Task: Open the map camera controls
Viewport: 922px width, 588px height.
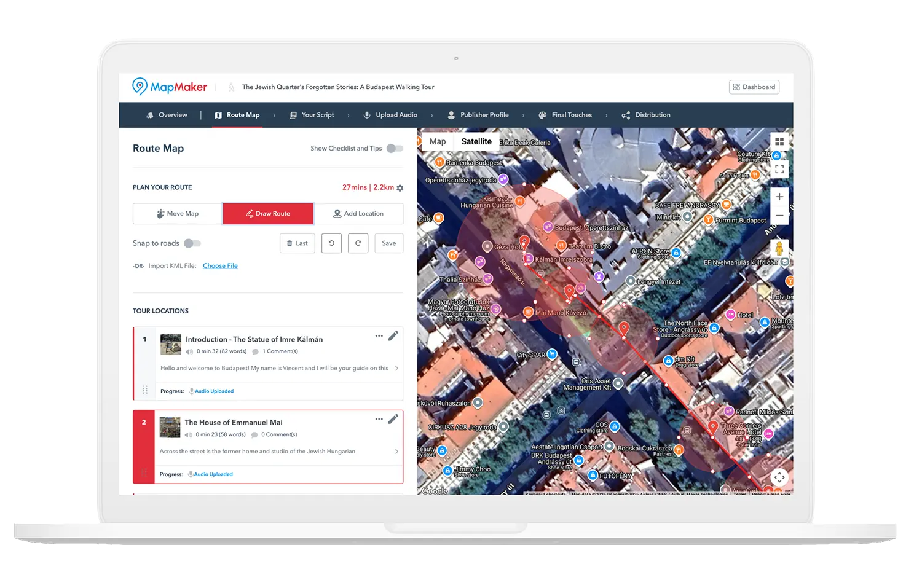Action: pos(779,477)
